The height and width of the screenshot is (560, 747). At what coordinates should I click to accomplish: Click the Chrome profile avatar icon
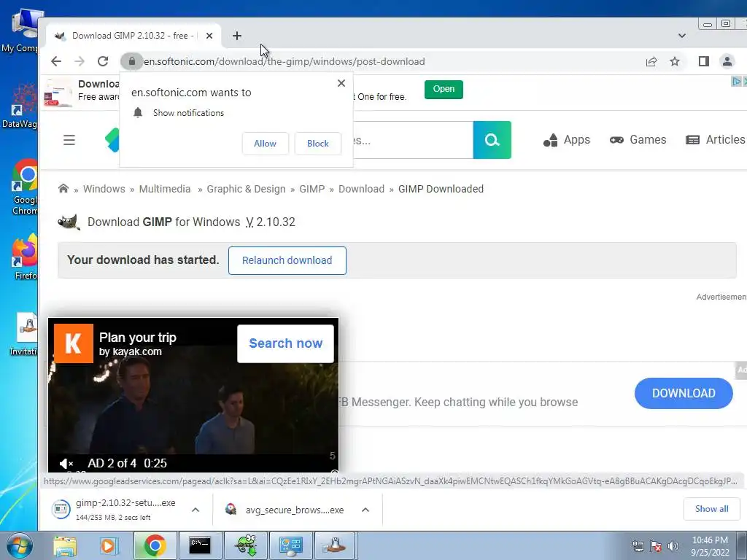click(x=727, y=61)
